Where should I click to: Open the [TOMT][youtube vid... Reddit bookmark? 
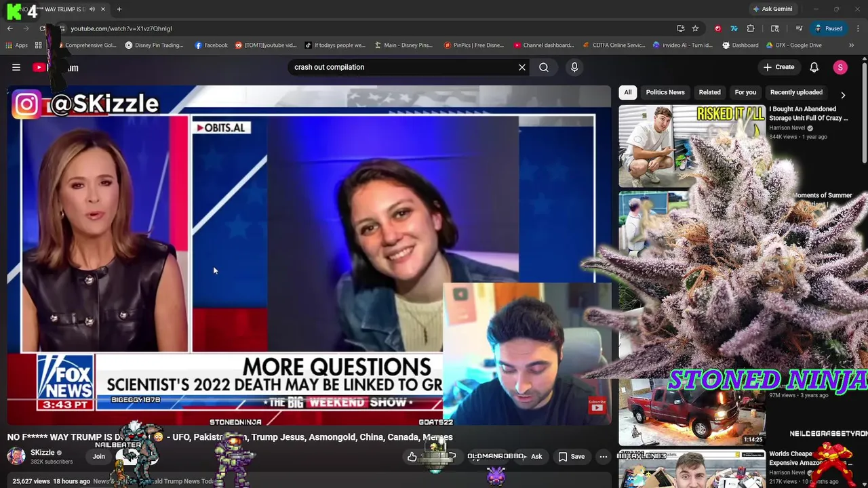click(266, 45)
